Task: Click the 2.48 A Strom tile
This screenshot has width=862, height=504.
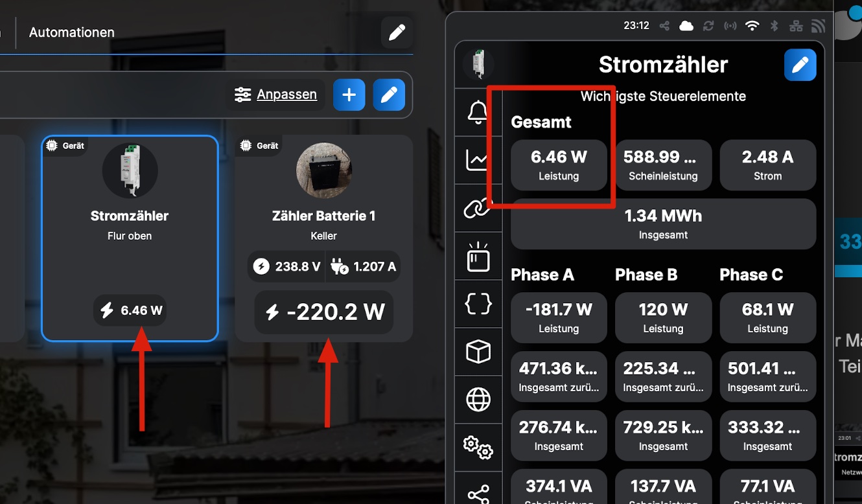Action: point(767,165)
